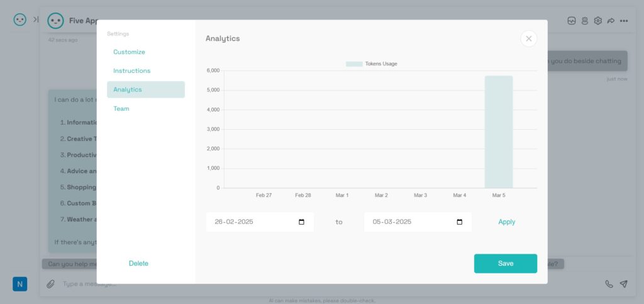
Task: Click the Save button
Action: [x=506, y=263]
